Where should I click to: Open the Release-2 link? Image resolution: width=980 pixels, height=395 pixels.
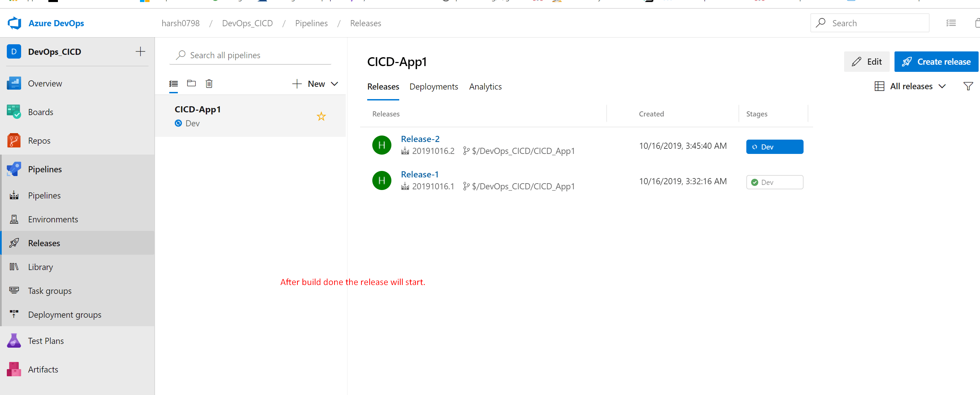click(x=420, y=139)
